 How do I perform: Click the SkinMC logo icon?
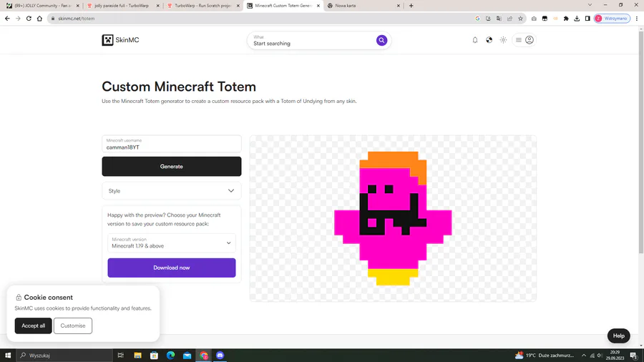click(x=107, y=40)
